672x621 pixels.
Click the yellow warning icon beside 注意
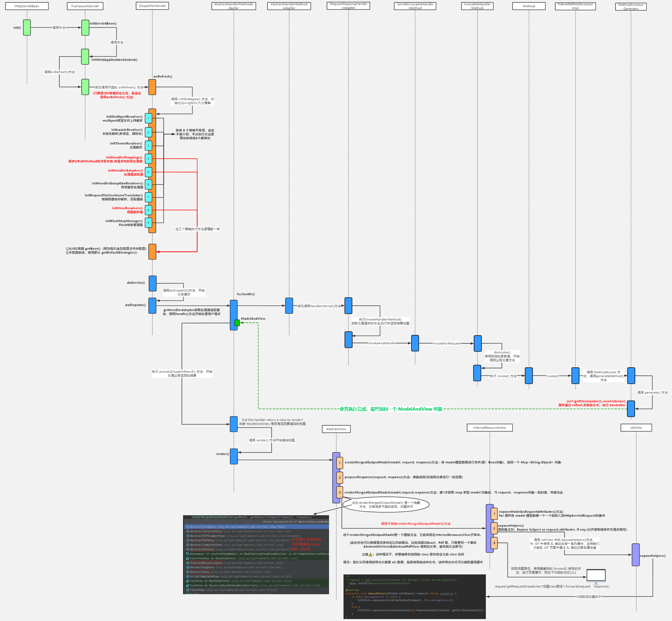[371, 555]
